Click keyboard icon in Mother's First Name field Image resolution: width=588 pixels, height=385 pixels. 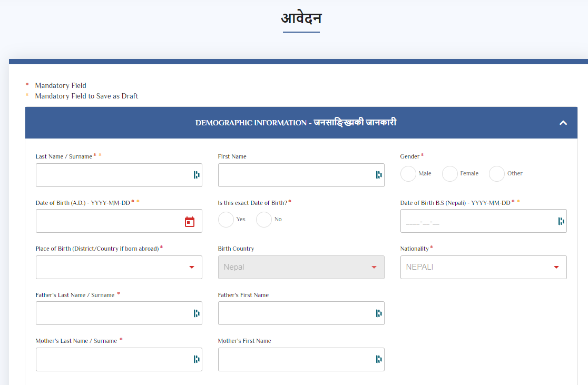379,359
